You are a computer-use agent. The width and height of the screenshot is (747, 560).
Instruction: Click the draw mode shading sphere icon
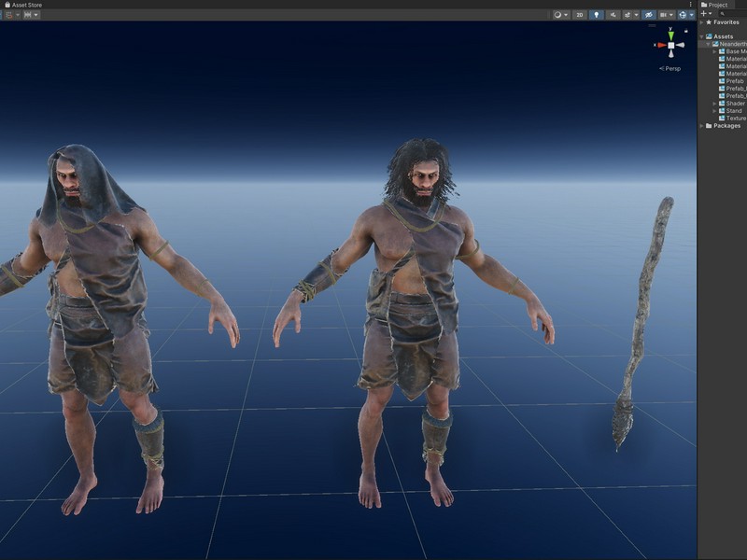pos(557,15)
